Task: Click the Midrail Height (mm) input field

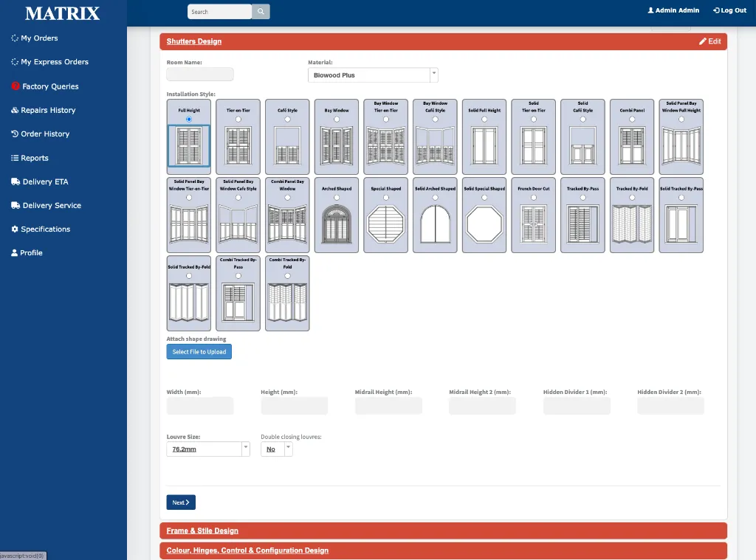Action: point(388,406)
